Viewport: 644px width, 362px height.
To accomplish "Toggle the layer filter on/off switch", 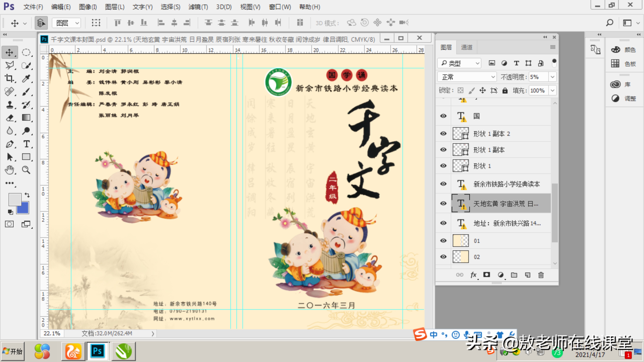I will click(x=554, y=63).
